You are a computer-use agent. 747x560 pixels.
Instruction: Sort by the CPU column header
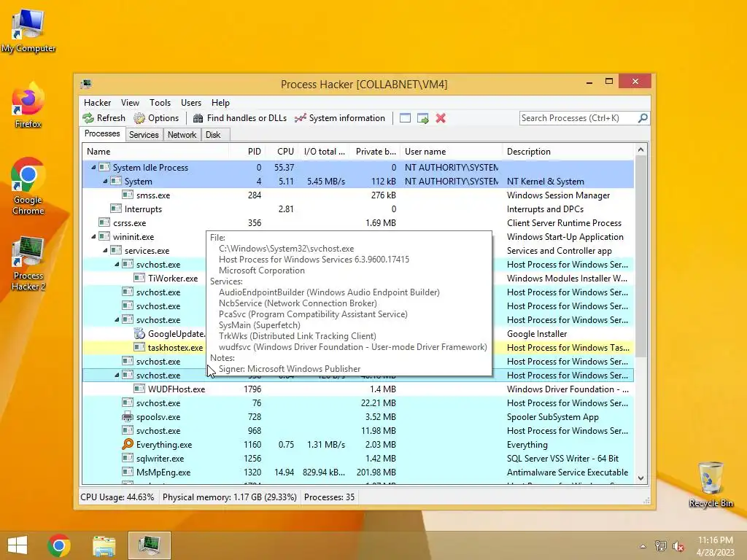coord(282,152)
